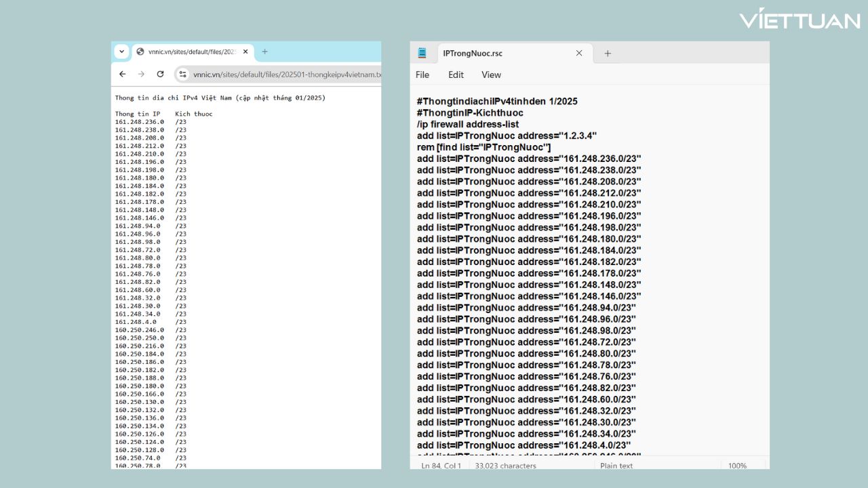Switch to the vnnic.vn browser tab
The width and height of the screenshot is (868, 488).
click(186, 52)
